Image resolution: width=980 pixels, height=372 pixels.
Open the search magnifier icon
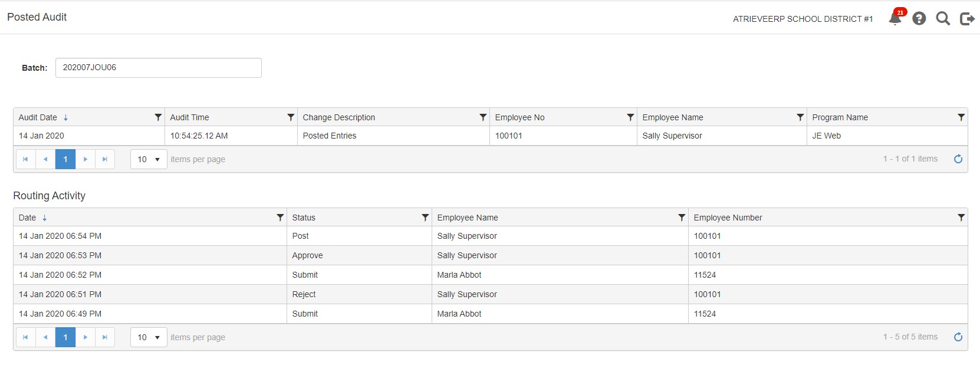point(943,19)
